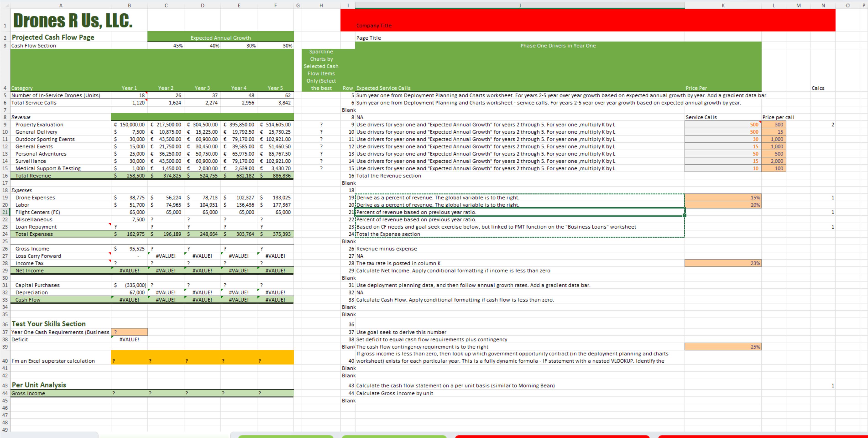Click the 45% annual growth cell
Image resolution: width=868 pixels, height=438 pixels.
point(166,45)
